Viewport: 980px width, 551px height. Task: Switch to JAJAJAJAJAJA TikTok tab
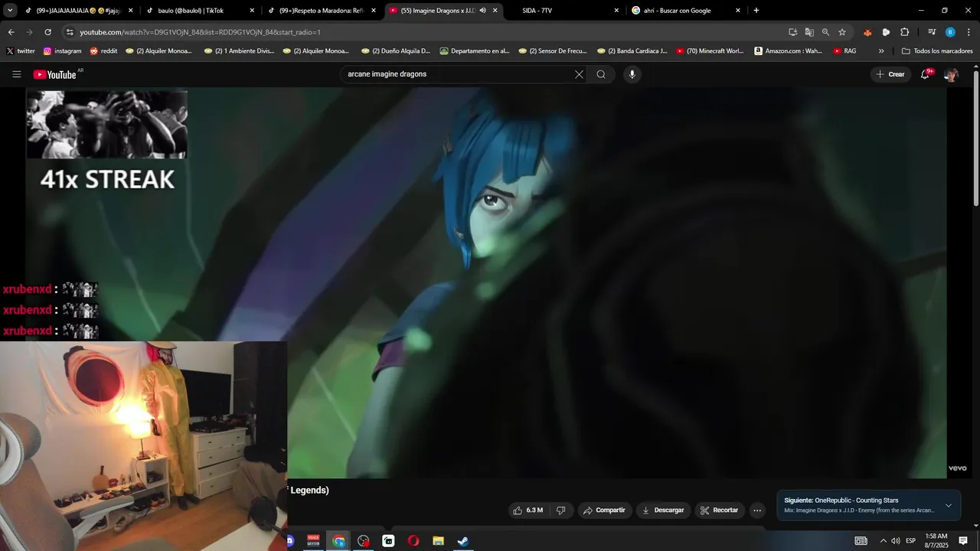click(x=78, y=11)
